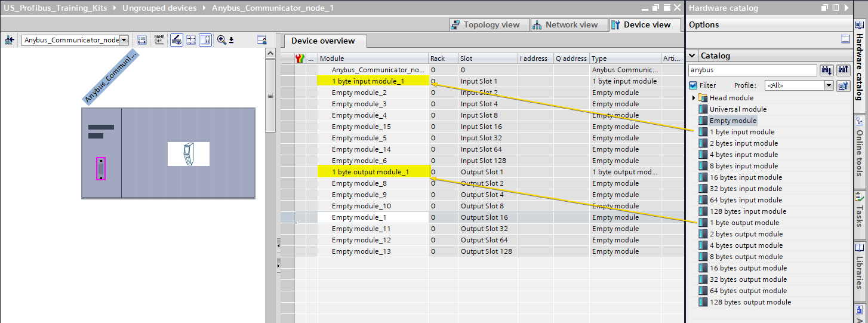Select 1 byte output module in catalog

pyautogui.click(x=744, y=223)
